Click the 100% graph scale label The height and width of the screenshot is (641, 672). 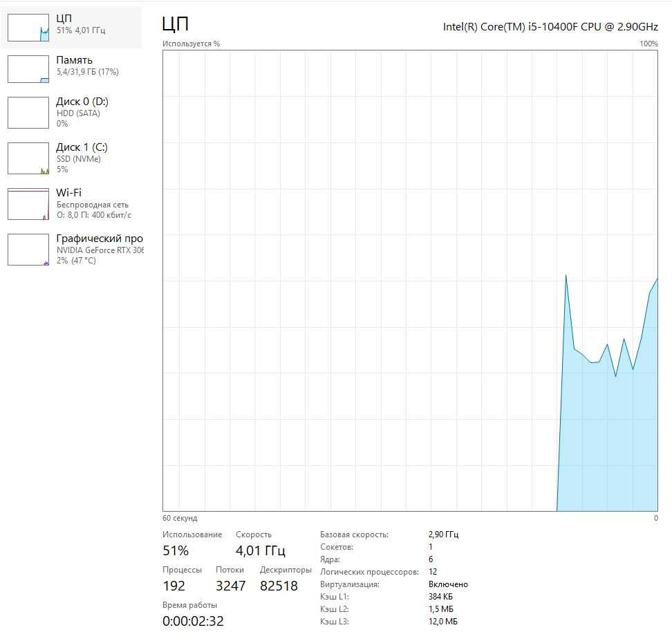tap(649, 44)
